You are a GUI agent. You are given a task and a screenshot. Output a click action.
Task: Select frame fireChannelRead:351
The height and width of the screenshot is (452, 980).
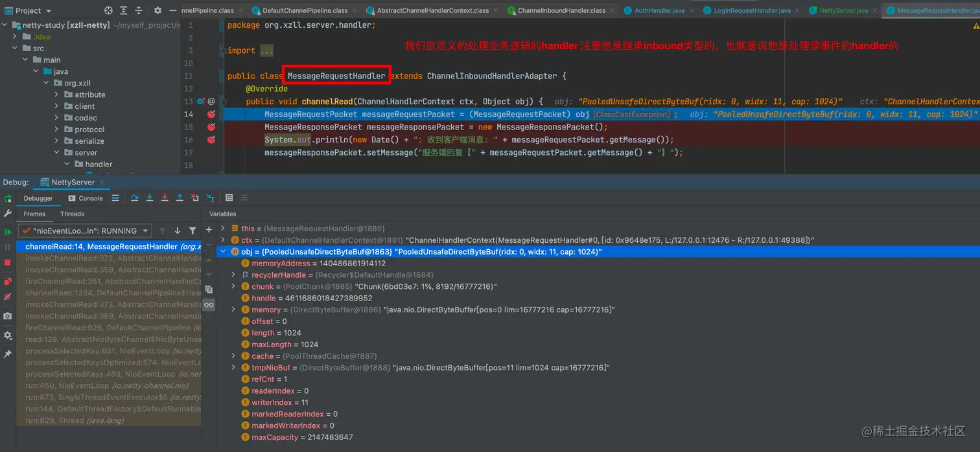click(x=109, y=281)
